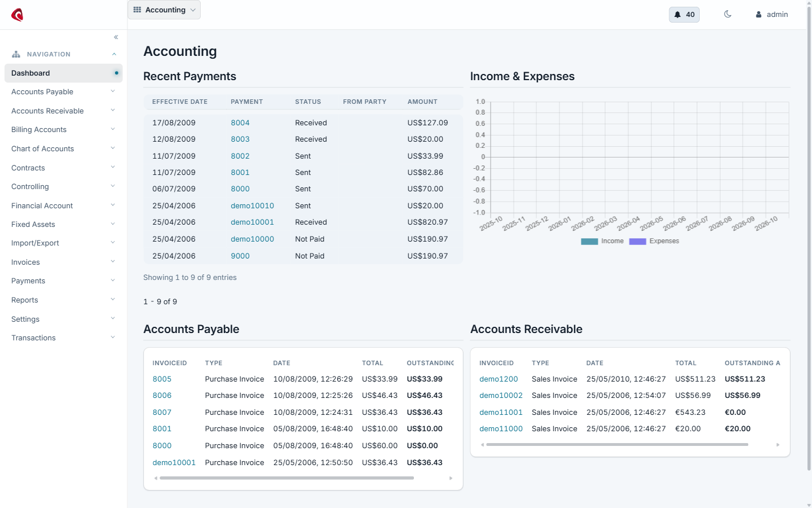Expand the Settings menu chevron
The image size is (812, 508).
[113, 318]
